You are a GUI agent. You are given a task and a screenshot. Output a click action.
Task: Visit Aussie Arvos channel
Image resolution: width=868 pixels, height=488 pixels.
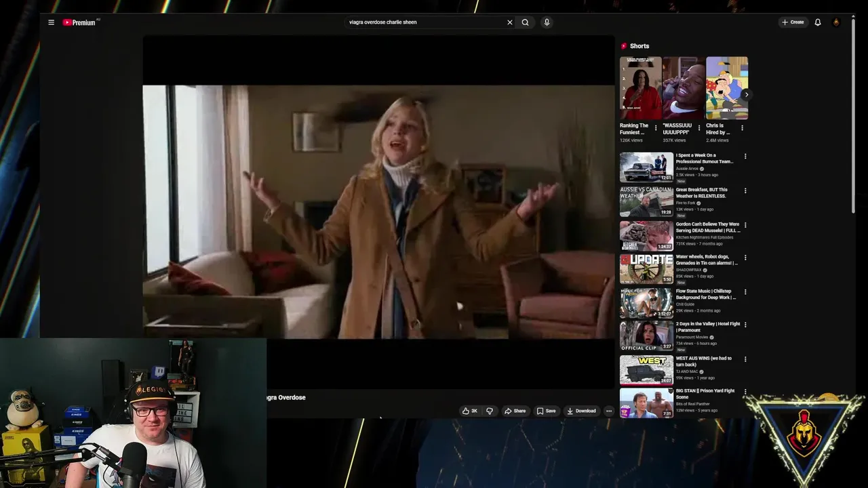(x=687, y=169)
